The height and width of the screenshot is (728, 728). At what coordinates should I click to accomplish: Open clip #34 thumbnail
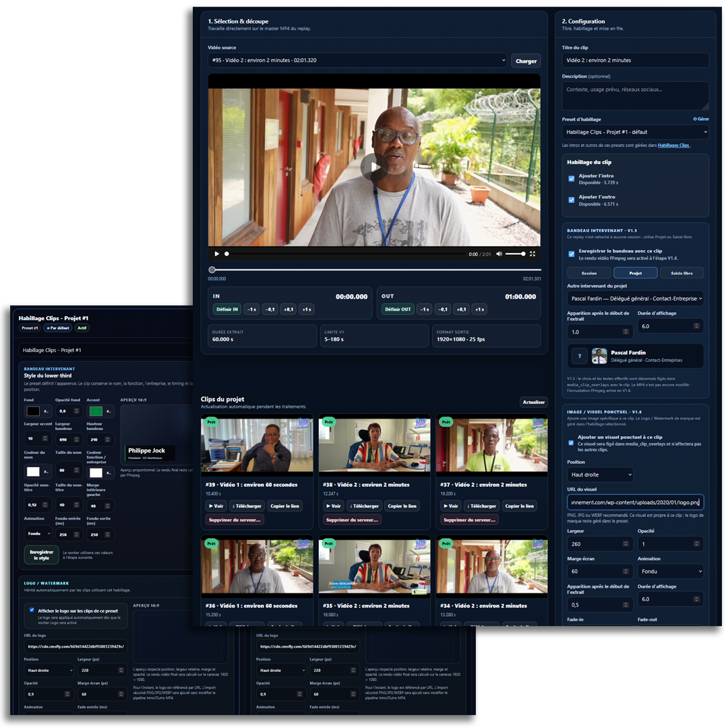(x=491, y=566)
